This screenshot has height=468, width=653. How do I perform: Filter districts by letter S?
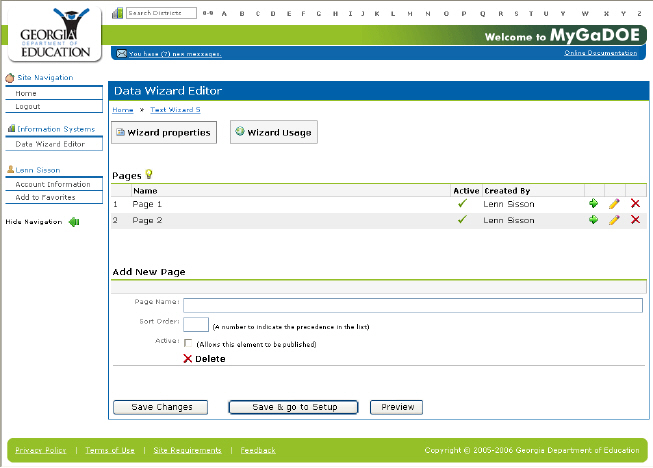(516, 13)
